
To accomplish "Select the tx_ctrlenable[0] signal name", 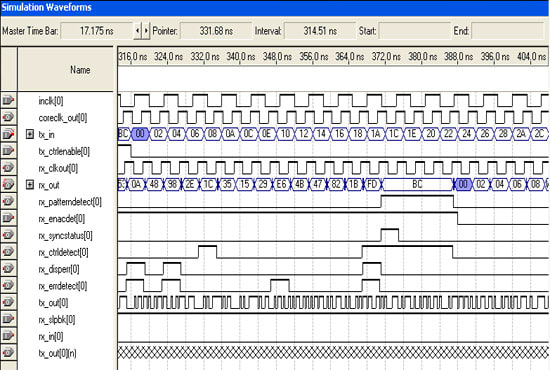I will [x=64, y=152].
